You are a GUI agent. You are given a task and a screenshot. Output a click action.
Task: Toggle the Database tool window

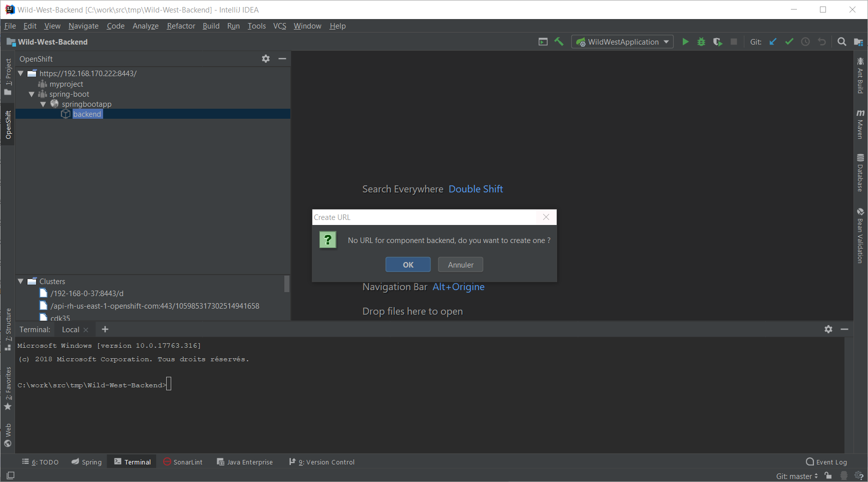pyautogui.click(x=860, y=173)
